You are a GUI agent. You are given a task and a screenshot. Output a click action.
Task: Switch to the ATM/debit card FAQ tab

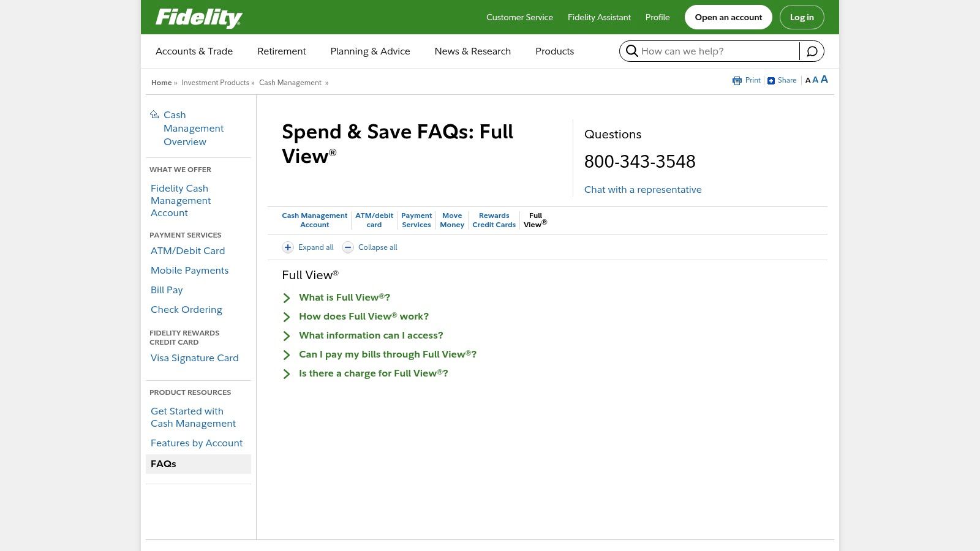(374, 220)
